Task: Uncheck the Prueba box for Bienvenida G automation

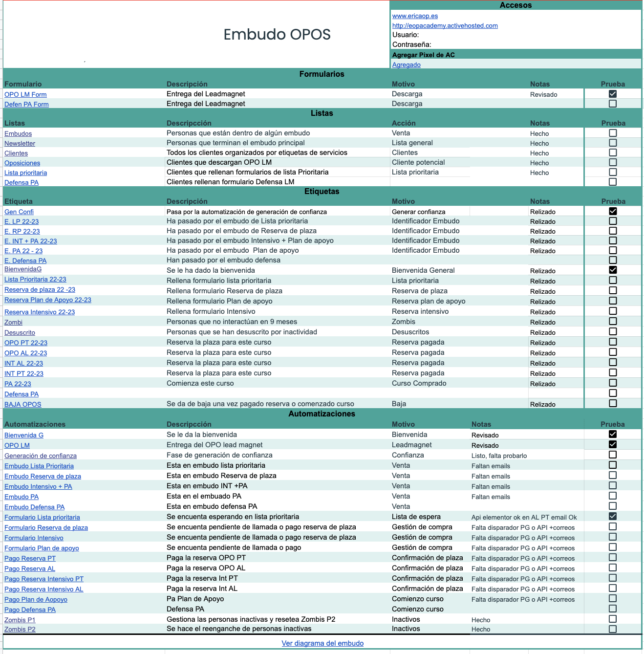Action: pyautogui.click(x=613, y=434)
